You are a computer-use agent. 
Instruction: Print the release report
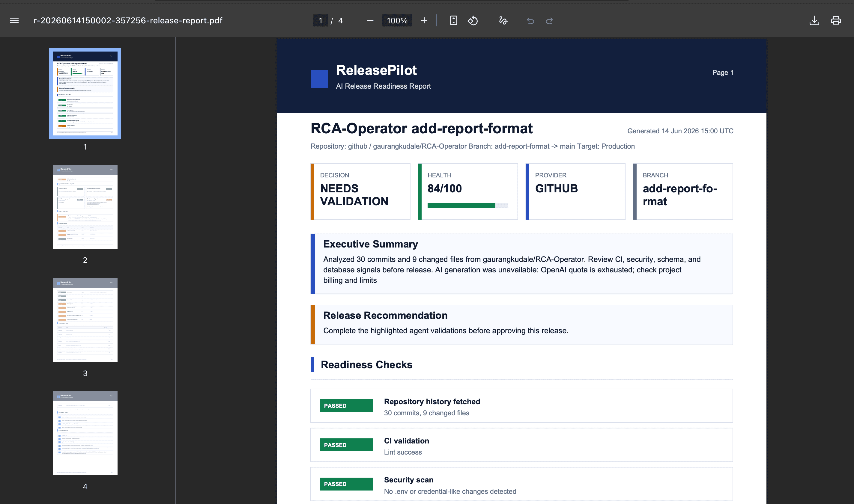pos(836,21)
